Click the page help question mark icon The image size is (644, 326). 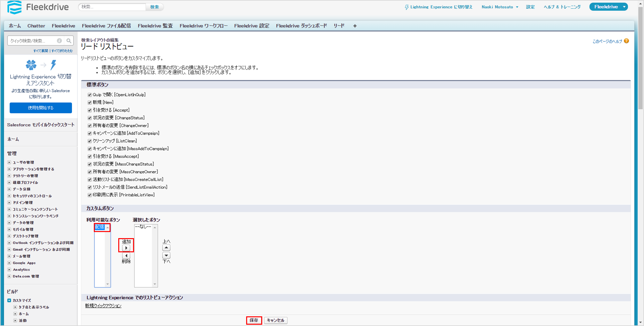626,41
